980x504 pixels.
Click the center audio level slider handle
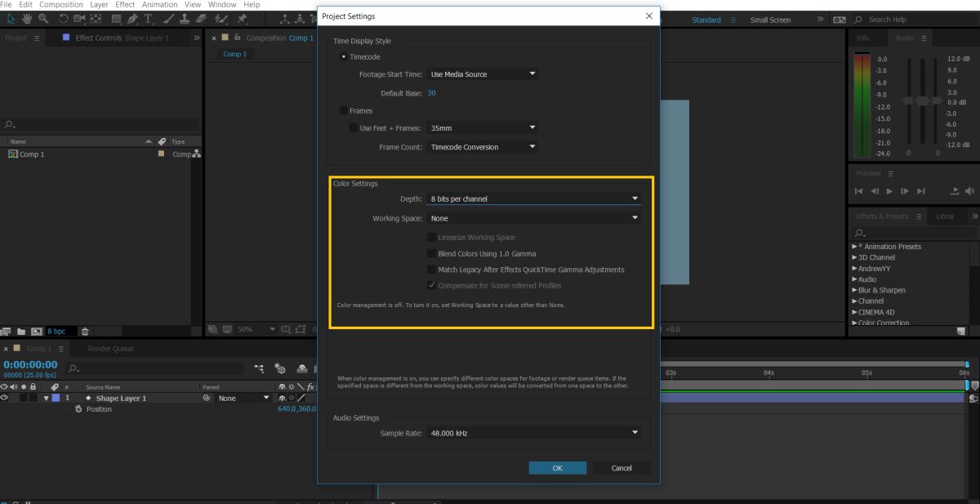[x=923, y=100]
